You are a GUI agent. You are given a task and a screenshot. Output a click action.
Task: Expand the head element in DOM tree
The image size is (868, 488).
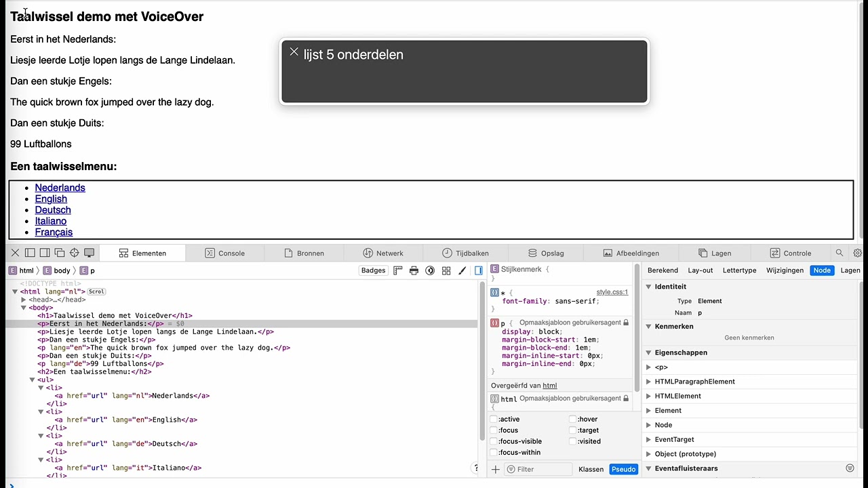(24, 300)
